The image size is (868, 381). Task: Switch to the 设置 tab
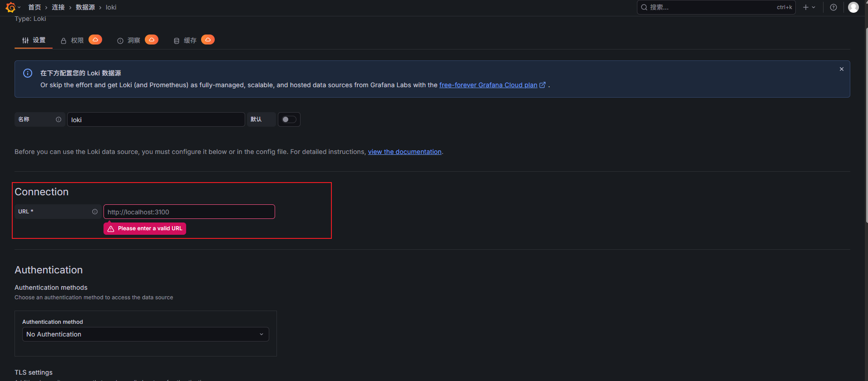[x=34, y=40]
